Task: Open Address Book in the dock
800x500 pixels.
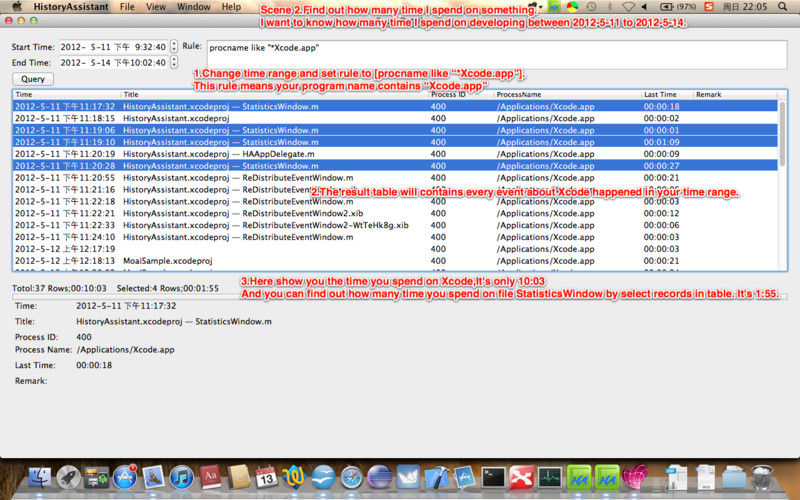Action: pyautogui.click(x=238, y=478)
